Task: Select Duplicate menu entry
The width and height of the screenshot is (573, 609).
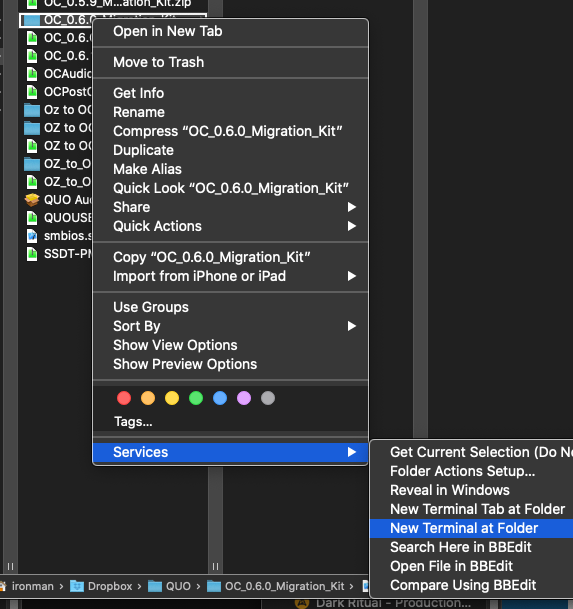Action: pos(230,150)
